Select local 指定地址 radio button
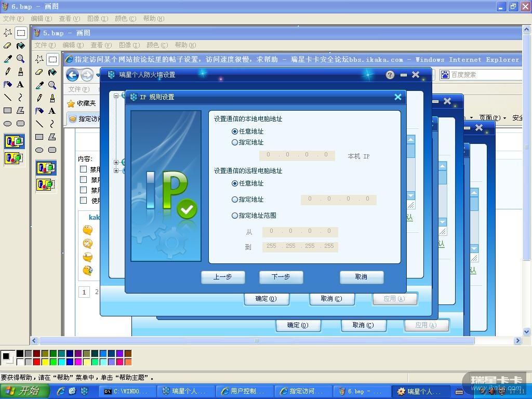This screenshot has height=399, width=532. 234,142
